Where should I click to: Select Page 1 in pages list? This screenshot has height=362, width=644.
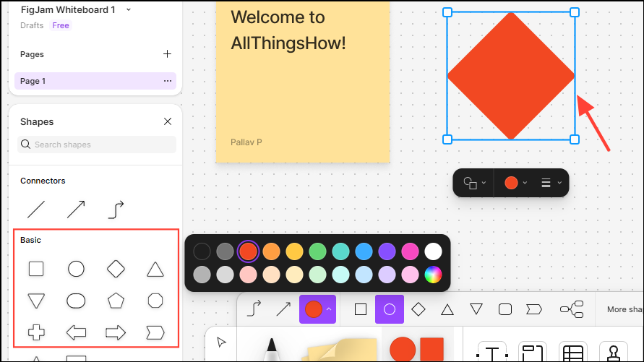click(95, 81)
